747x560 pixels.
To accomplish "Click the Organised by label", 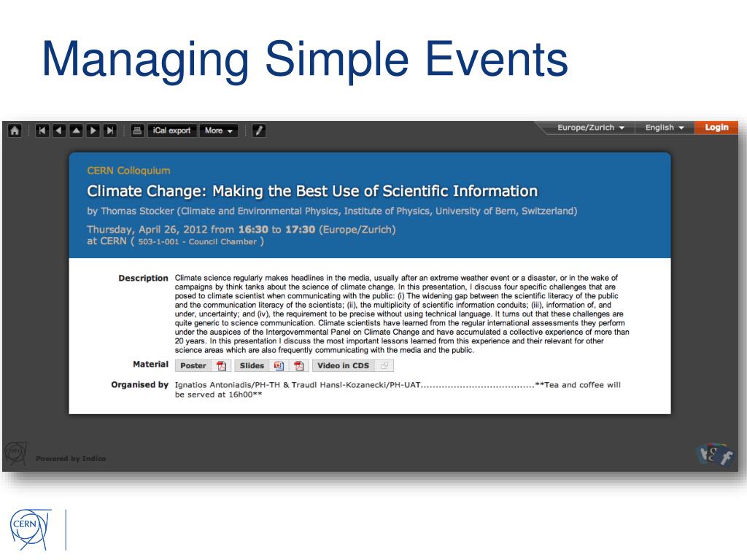I will point(139,385).
